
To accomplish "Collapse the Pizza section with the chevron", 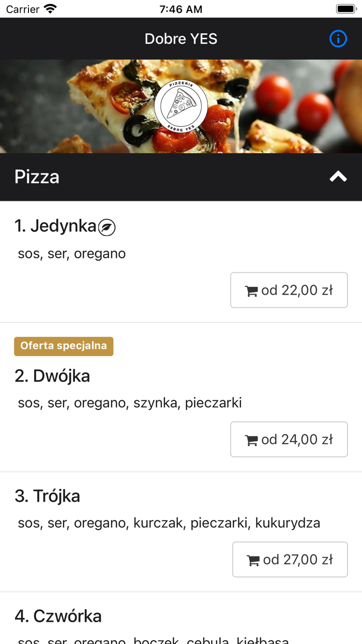I will (339, 177).
